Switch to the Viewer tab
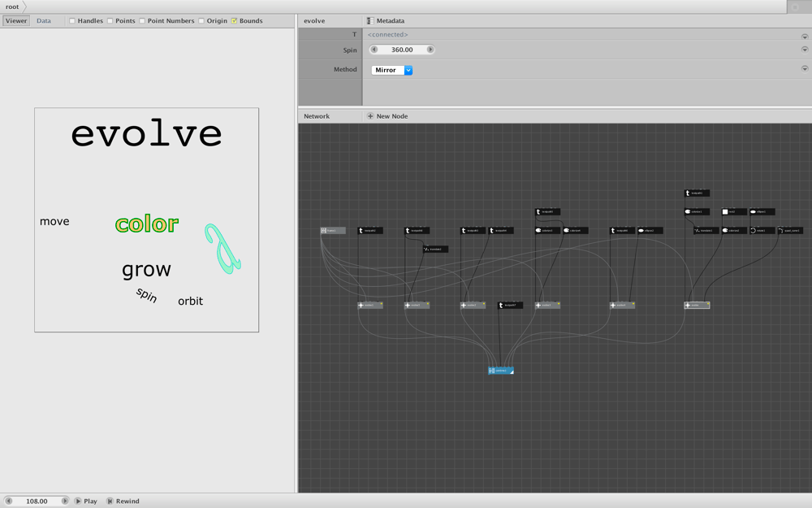The height and width of the screenshot is (508, 812). (16, 21)
